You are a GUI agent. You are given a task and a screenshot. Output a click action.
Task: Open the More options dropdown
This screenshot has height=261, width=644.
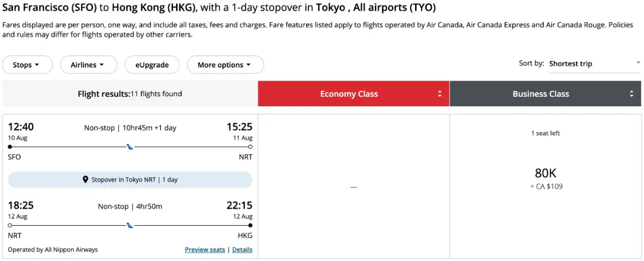(225, 65)
